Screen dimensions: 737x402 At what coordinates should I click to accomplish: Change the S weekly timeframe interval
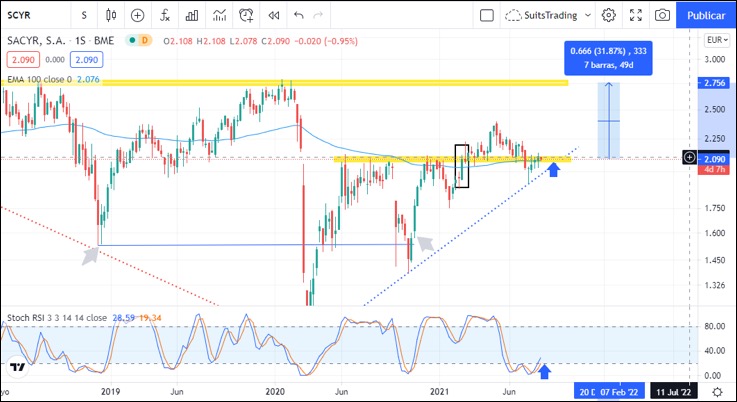(84, 16)
